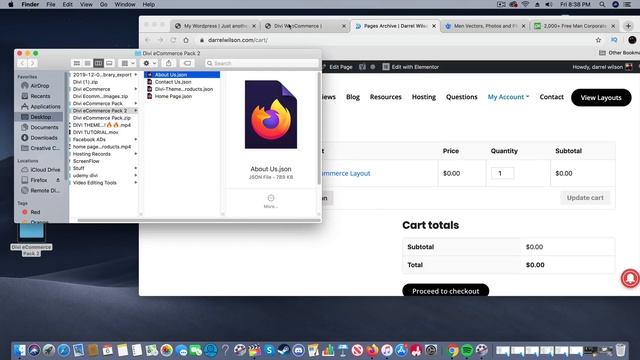Switch to the Men Vectors, Photos browser tab
640x360 pixels.
pyautogui.click(x=485, y=26)
